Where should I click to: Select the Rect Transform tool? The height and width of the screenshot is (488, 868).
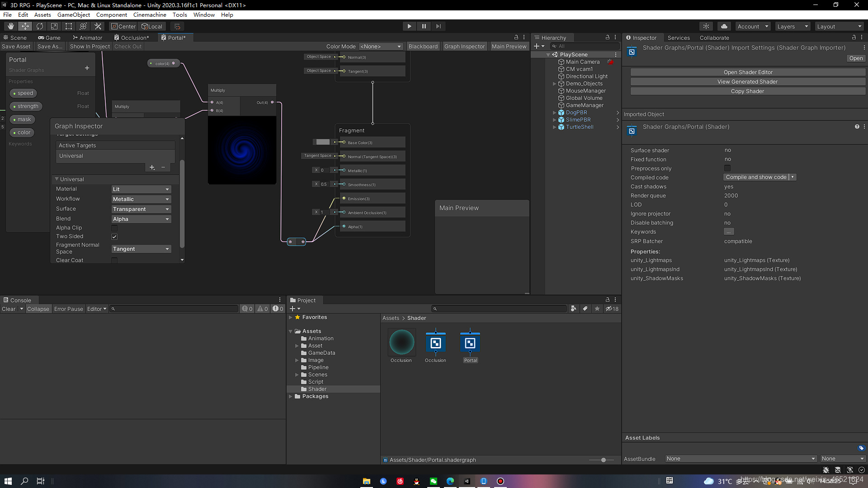pyautogui.click(x=69, y=26)
